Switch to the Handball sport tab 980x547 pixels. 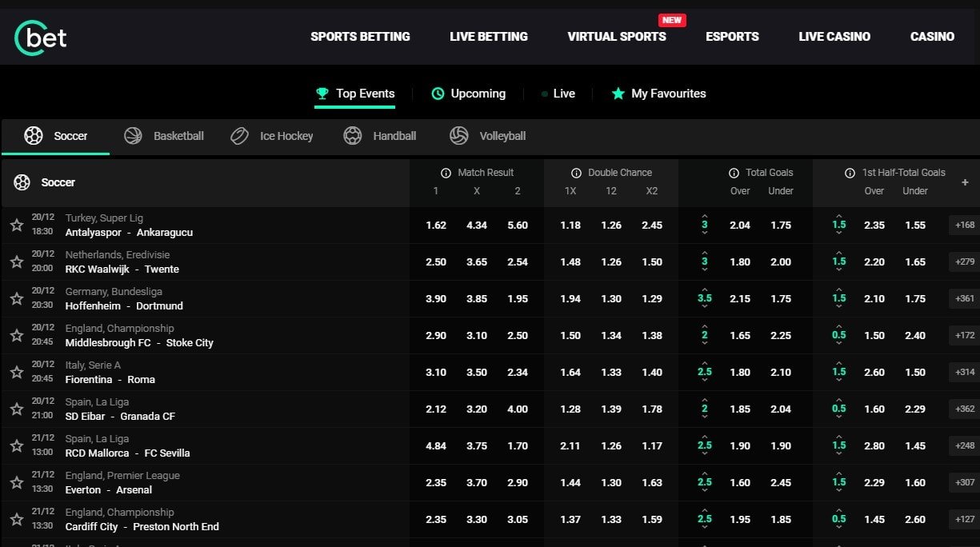(379, 136)
